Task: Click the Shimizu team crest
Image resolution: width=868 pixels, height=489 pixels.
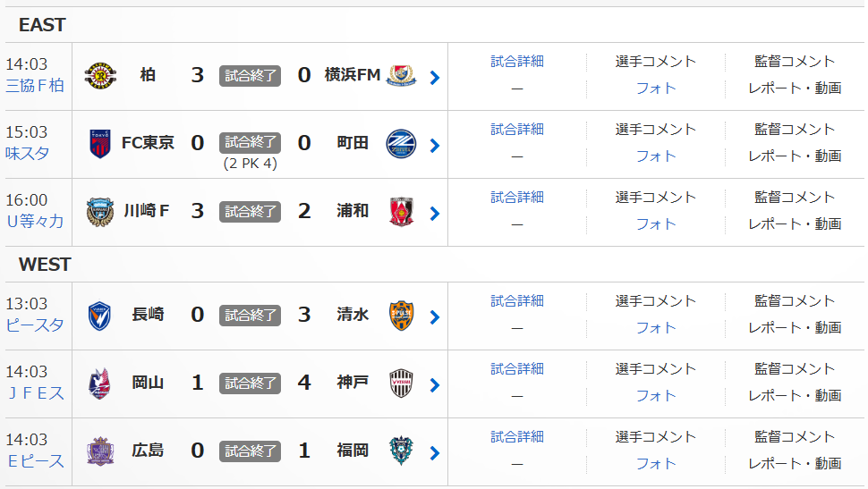Action: [x=402, y=316]
